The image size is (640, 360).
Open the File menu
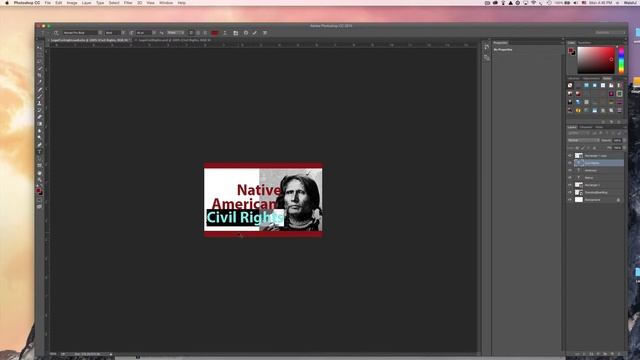(x=48, y=3)
